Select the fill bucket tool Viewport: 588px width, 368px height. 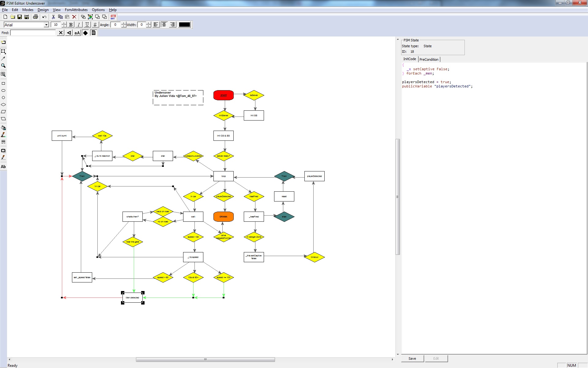(4, 128)
